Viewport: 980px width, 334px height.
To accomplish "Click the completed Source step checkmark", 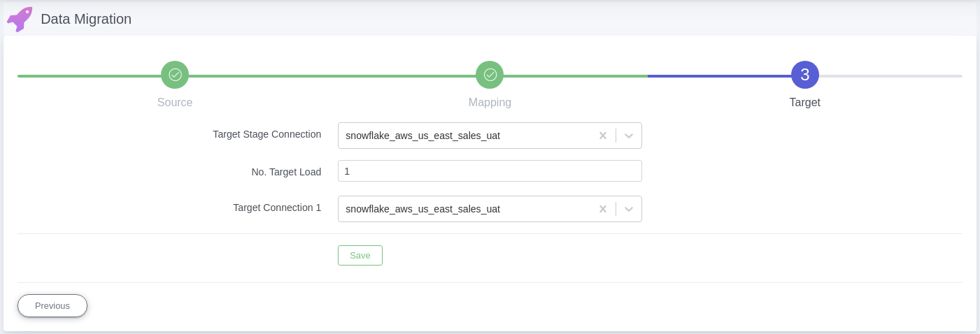I will 175,75.
